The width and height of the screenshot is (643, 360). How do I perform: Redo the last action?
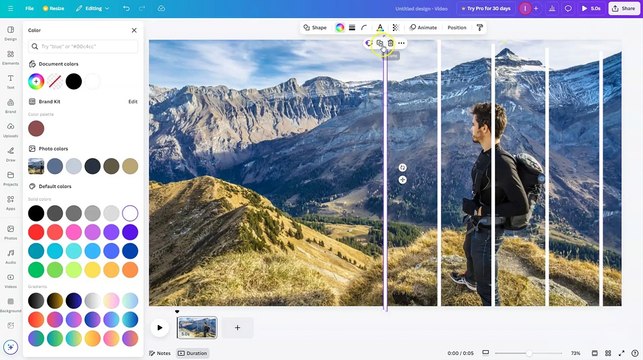click(142, 8)
